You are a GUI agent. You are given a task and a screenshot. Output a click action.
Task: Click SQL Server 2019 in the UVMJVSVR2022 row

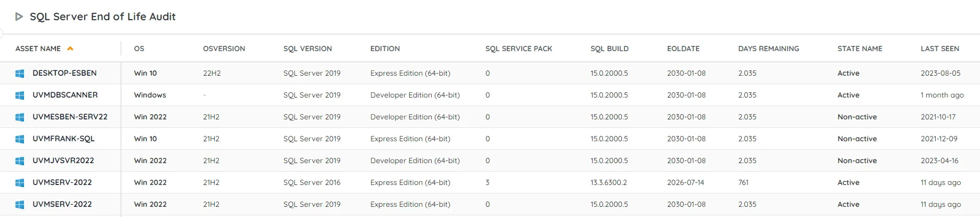(x=312, y=160)
